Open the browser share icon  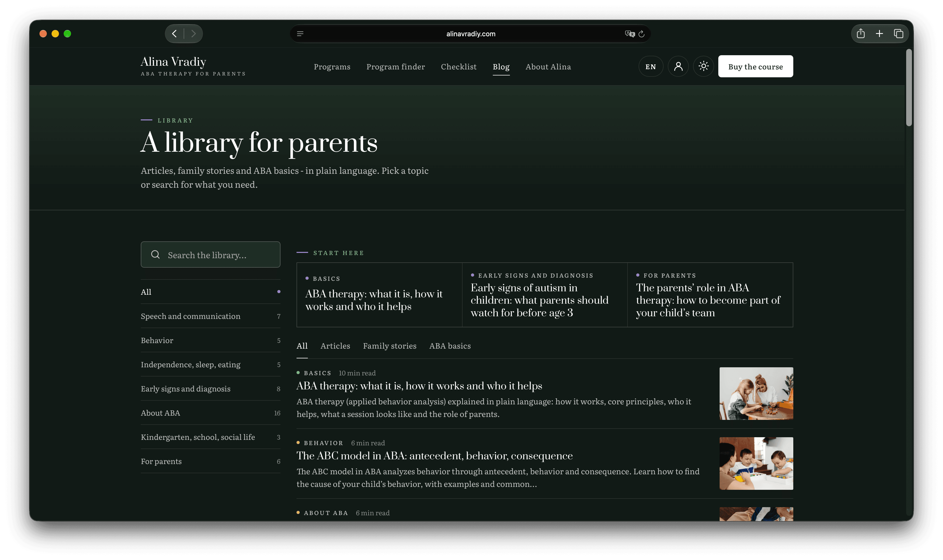point(861,34)
